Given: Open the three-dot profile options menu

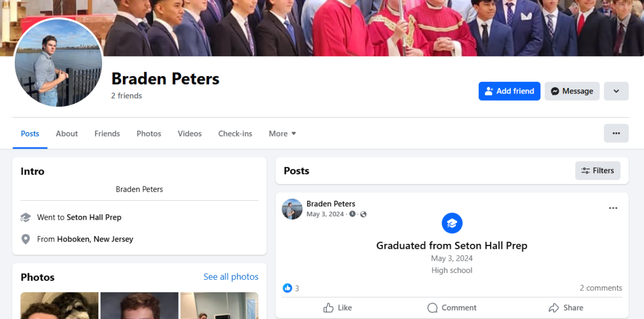Looking at the screenshot, I should click(616, 133).
